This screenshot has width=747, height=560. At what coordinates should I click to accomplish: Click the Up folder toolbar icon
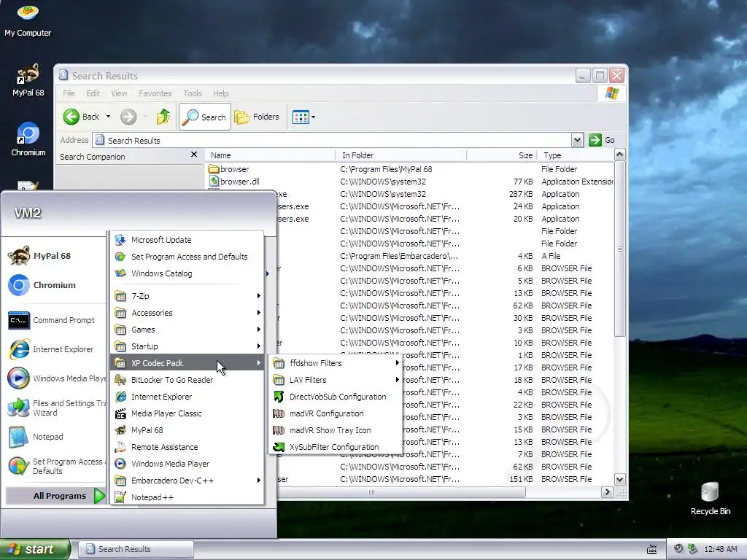163,117
